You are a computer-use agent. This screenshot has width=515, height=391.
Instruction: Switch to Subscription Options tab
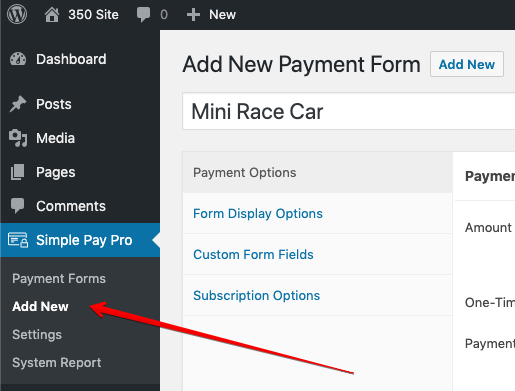pos(257,295)
